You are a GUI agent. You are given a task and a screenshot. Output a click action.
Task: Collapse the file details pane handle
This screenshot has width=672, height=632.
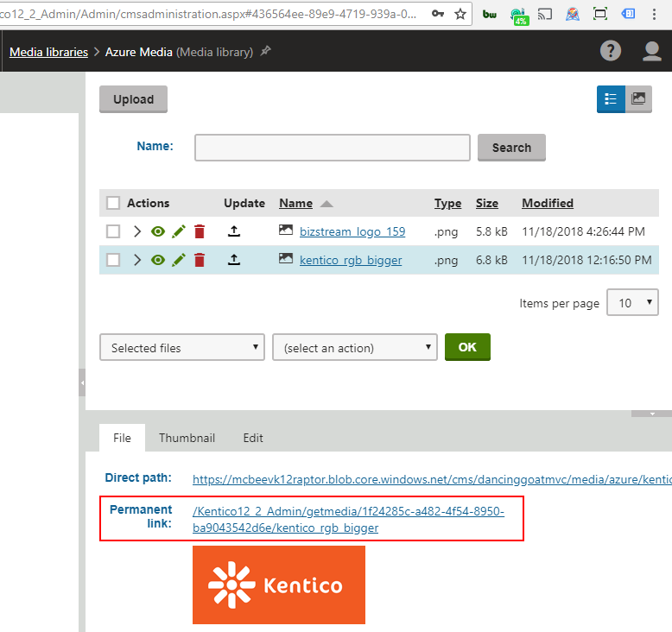[651, 414]
